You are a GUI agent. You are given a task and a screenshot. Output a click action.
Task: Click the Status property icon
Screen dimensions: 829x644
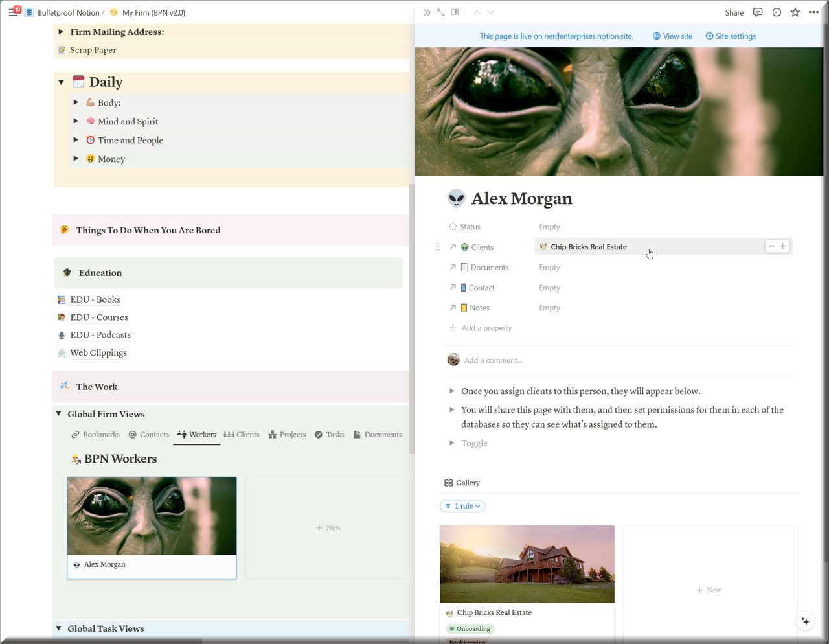453,227
